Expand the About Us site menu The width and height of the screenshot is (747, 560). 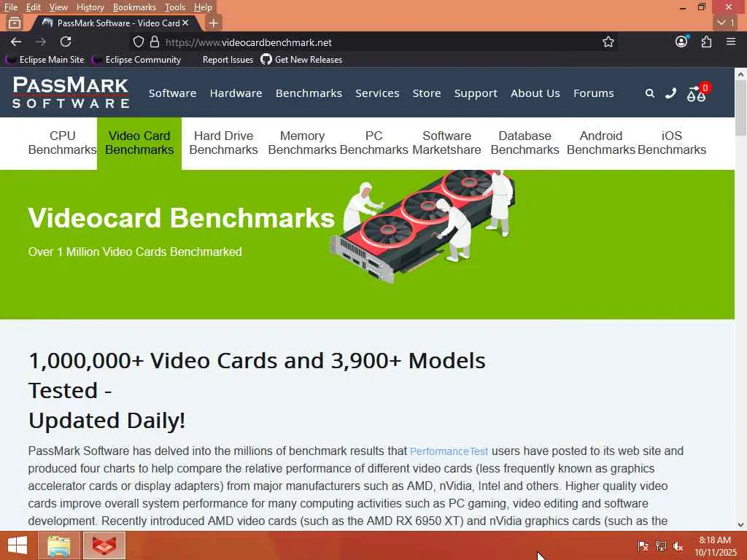(535, 93)
